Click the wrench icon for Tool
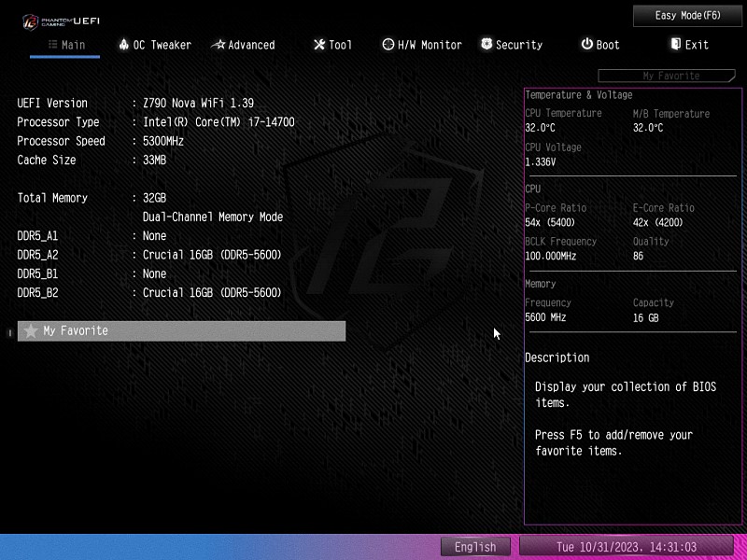 pos(318,44)
